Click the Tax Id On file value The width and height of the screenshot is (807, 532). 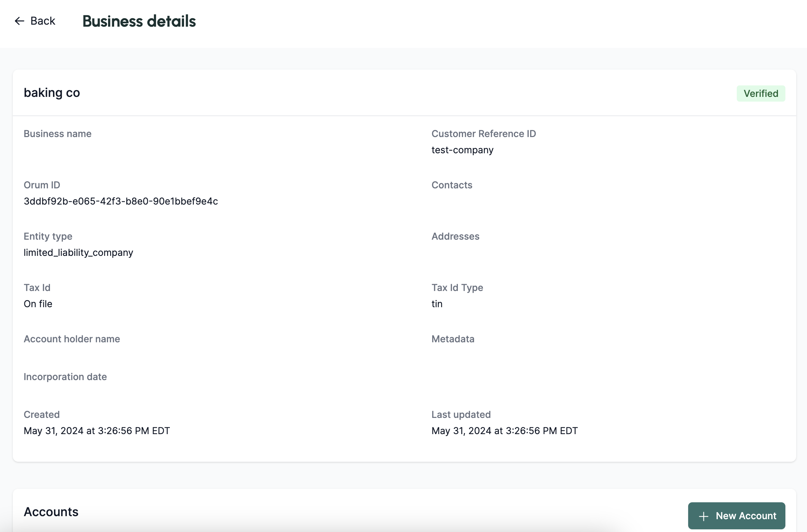38,304
